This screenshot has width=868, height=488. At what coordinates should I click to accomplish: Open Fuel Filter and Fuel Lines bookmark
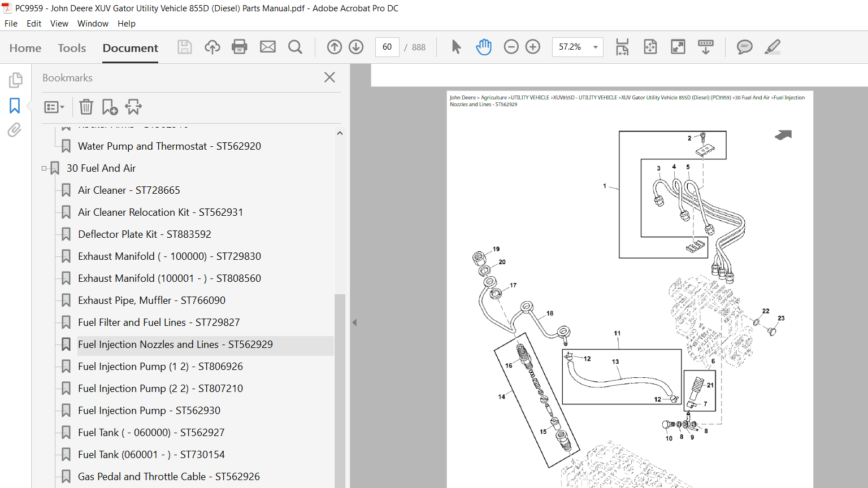[x=159, y=323]
